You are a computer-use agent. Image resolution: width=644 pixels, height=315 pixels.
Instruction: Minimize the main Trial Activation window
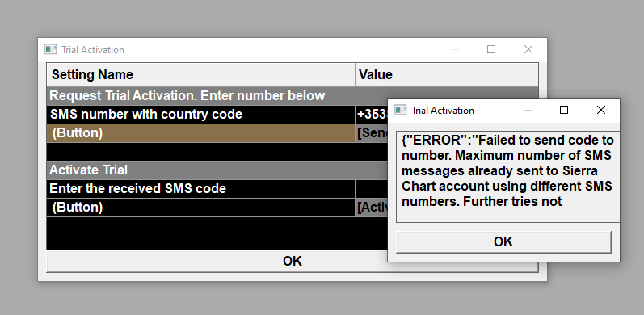(x=455, y=50)
